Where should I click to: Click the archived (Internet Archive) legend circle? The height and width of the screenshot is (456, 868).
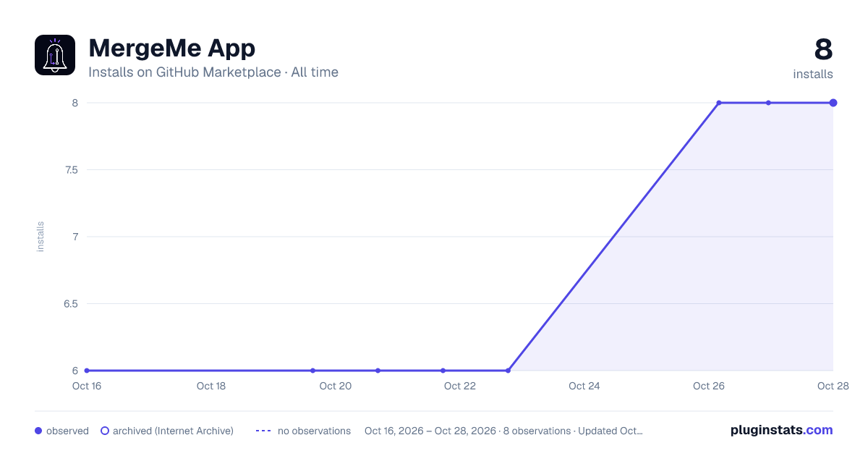(105, 431)
